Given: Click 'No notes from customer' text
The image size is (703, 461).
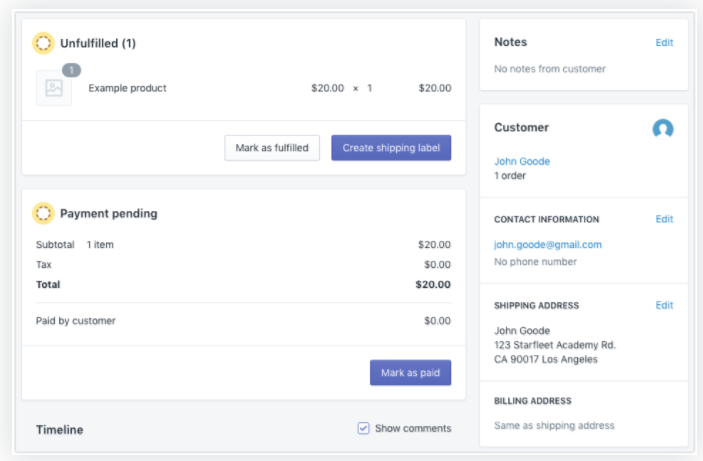Looking at the screenshot, I should pyautogui.click(x=550, y=69).
